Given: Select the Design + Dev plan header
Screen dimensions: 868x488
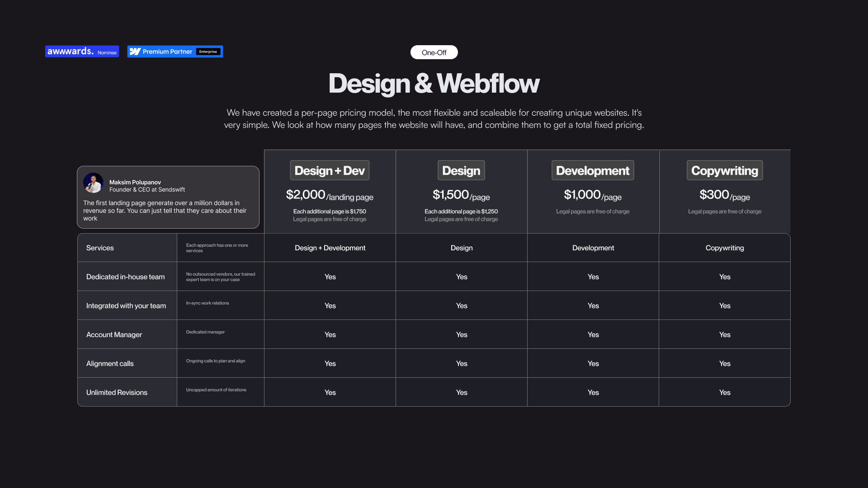Looking at the screenshot, I should coord(330,170).
